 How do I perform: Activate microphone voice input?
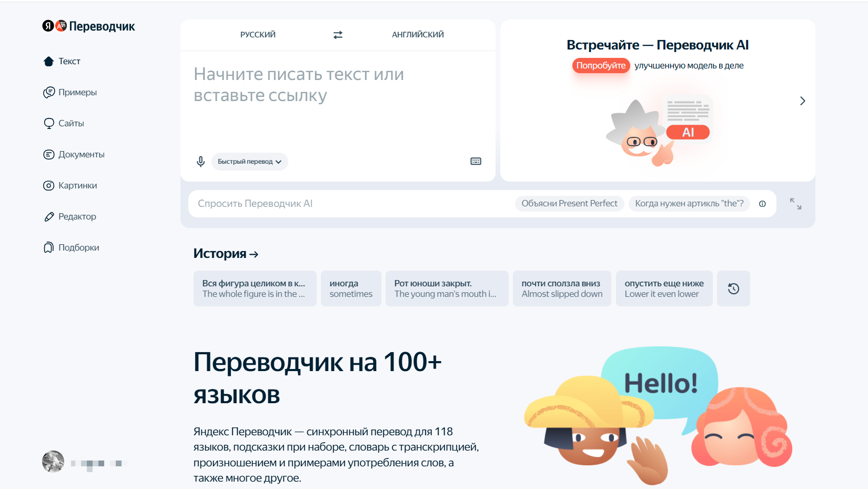[200, 162]
